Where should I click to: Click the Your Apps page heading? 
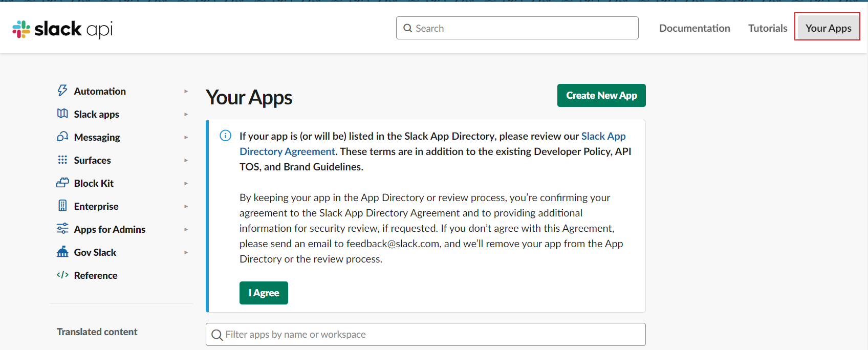(x=249, y=97)
